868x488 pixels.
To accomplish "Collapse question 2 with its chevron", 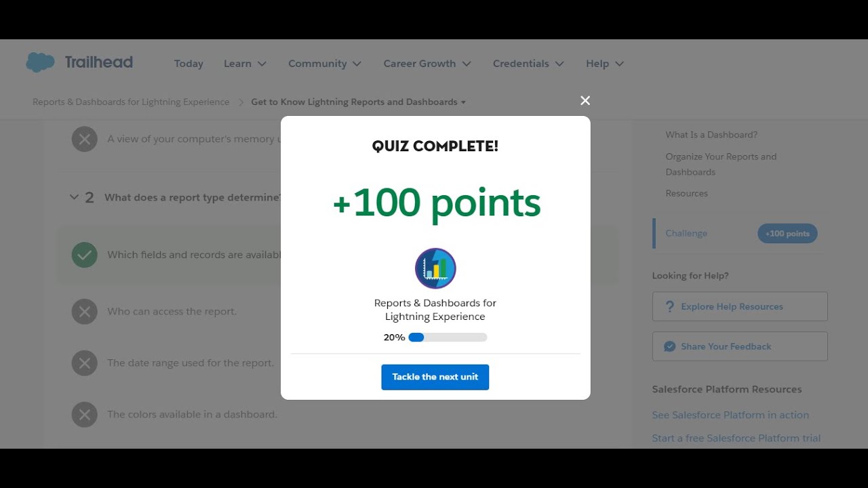I will pyautogui.click(x=74, y=197).
